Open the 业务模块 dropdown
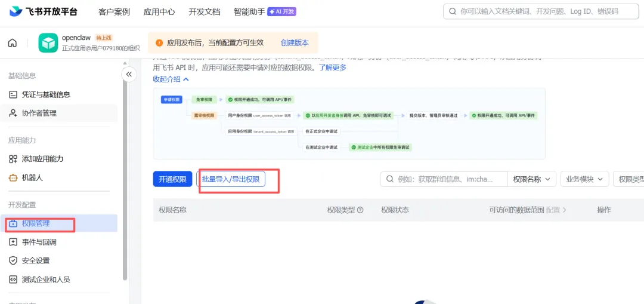 pos(584,179)
